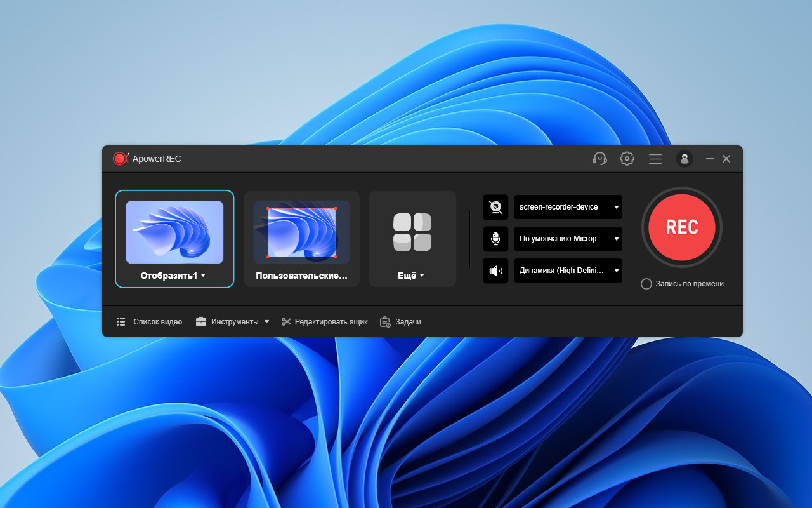The width and height of the screenshot is (812, 508).
Task: Click the scissors edit icon
Action: pyautogui.click(x=286, y=322)
